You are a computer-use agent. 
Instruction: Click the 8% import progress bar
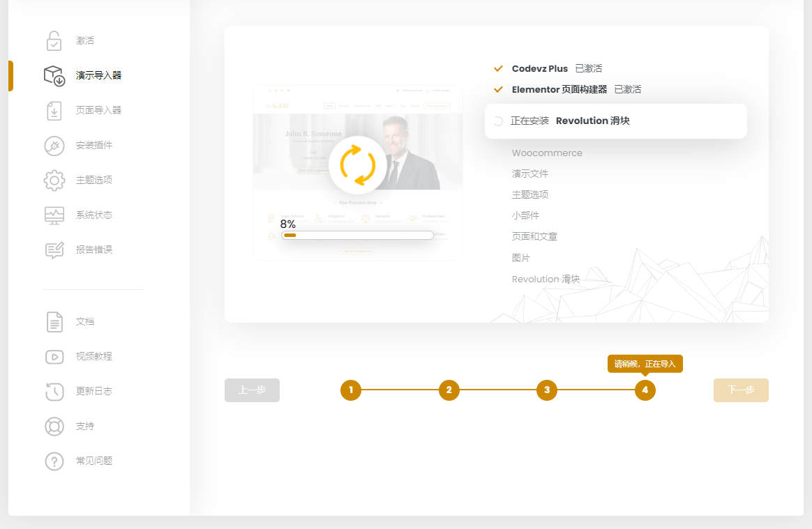click(x=357, y=236)
